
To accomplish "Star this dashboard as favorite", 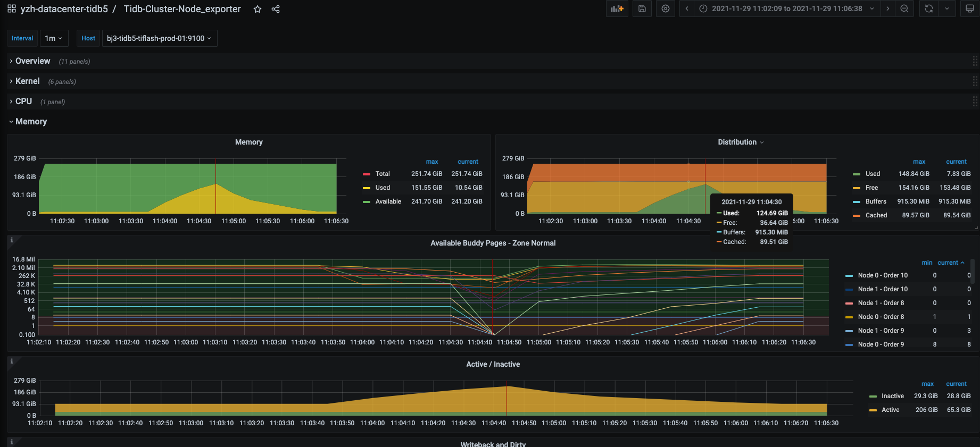I will 258,9.
